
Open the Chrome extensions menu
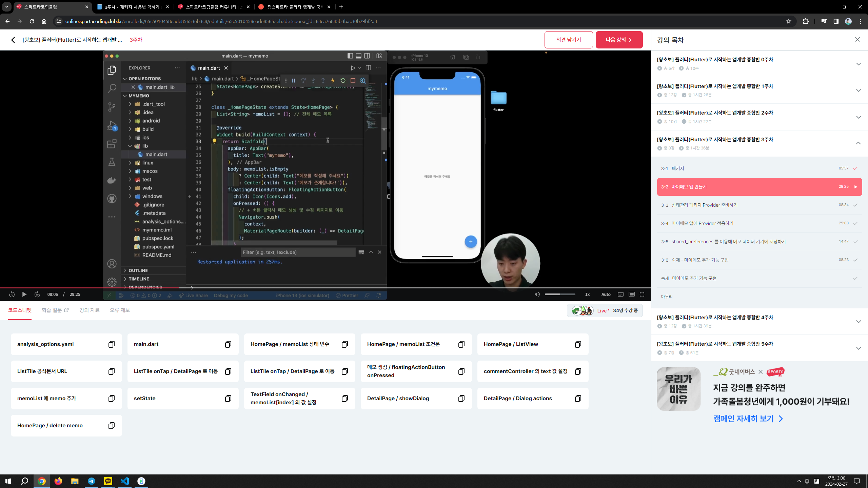(806, 21)
